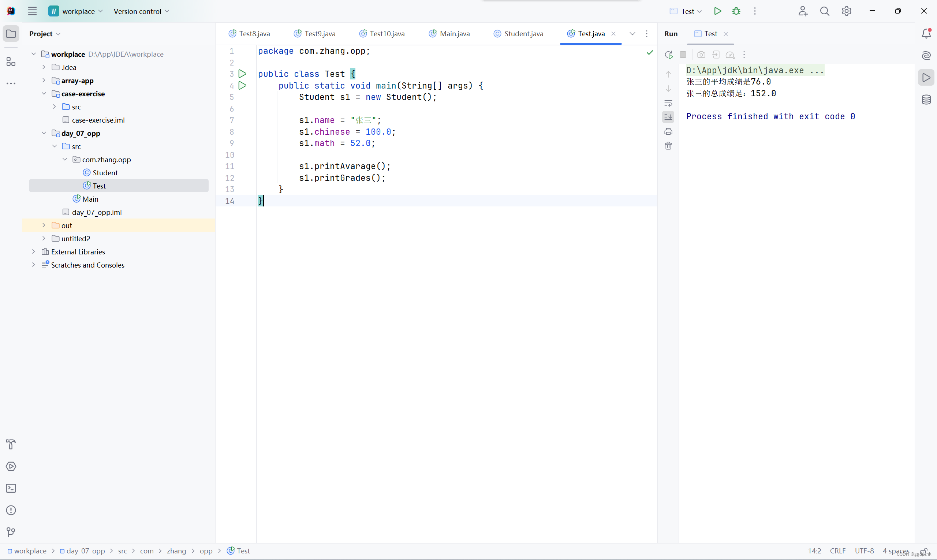Expand Scratches and Consoles node
Screen dimensions: 937x560
34,265
